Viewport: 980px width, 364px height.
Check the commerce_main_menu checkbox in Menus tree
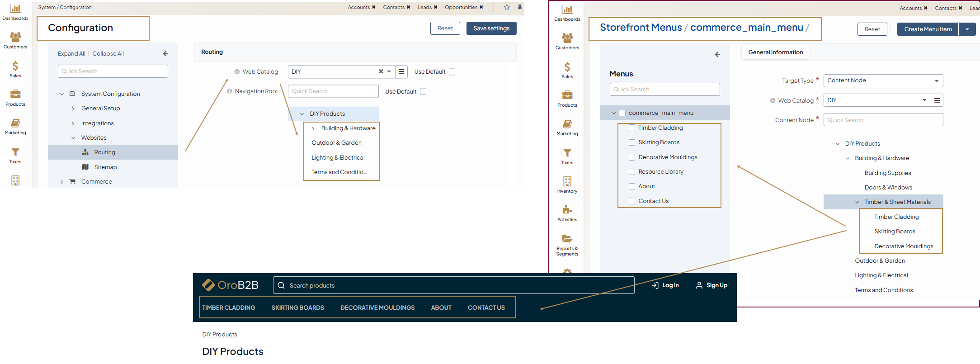622,113
